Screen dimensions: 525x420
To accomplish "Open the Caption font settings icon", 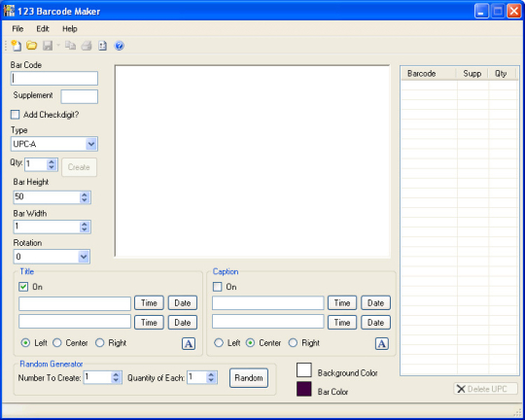I will pos(382,343).
